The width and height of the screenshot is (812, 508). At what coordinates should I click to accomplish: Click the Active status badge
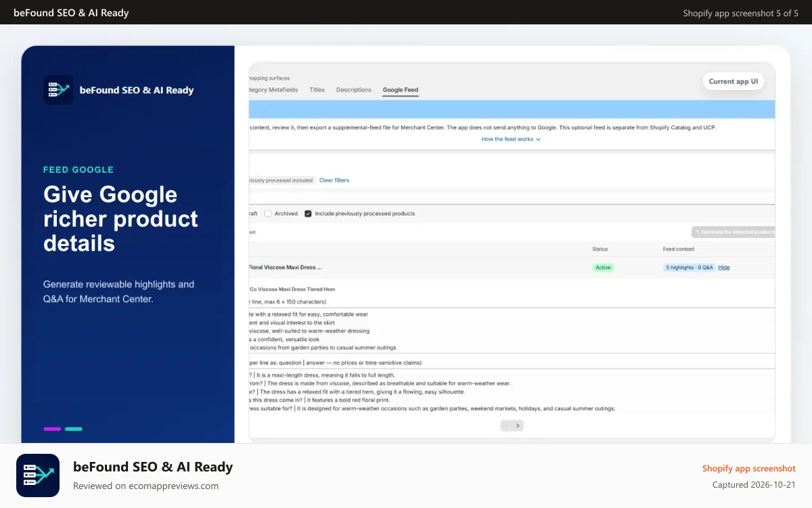[x=603, y=268]
